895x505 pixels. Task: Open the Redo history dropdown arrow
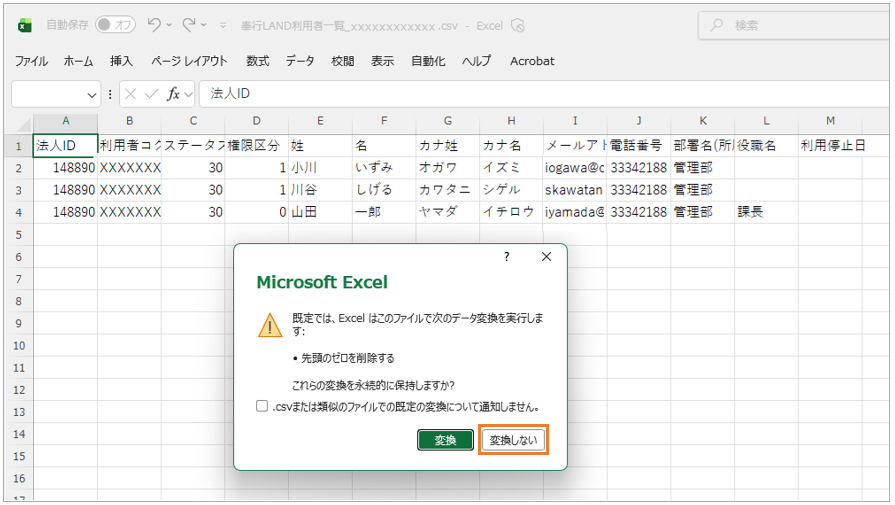(204, 25)
